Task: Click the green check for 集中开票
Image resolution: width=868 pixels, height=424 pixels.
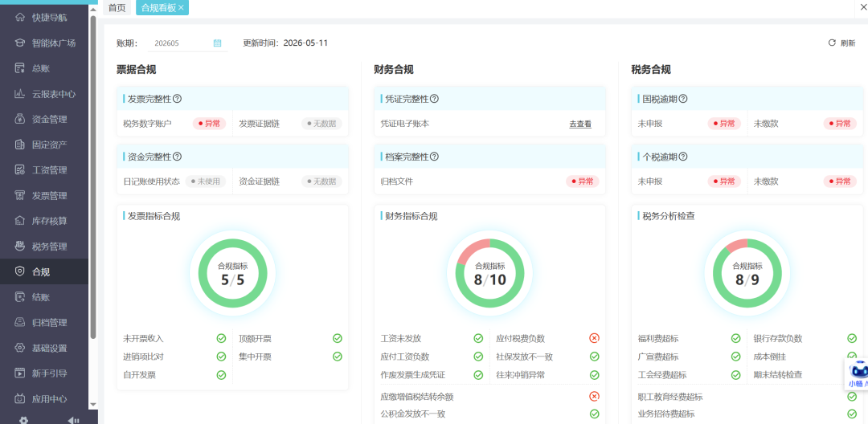Action: click(337, 357)
